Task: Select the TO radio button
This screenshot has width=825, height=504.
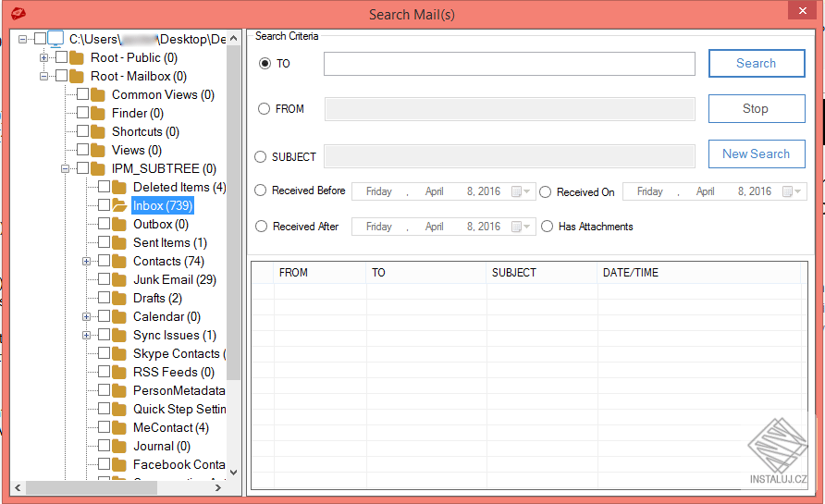Action: pos(265,64)
